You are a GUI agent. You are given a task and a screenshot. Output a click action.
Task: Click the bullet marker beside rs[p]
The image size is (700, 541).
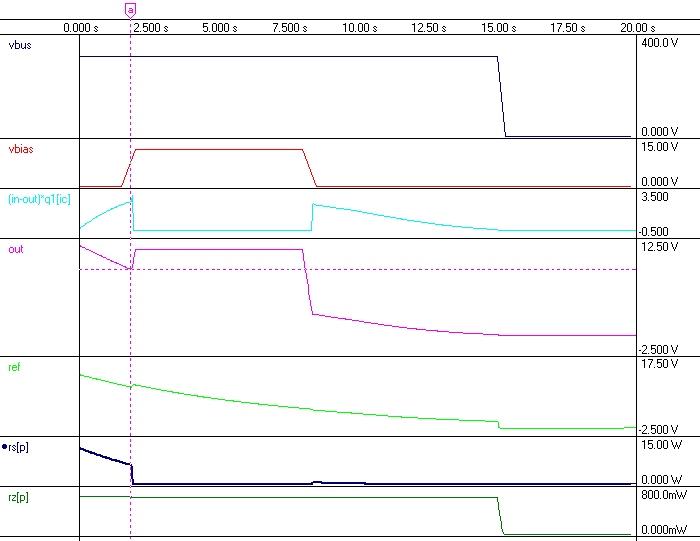pos(4,447)
